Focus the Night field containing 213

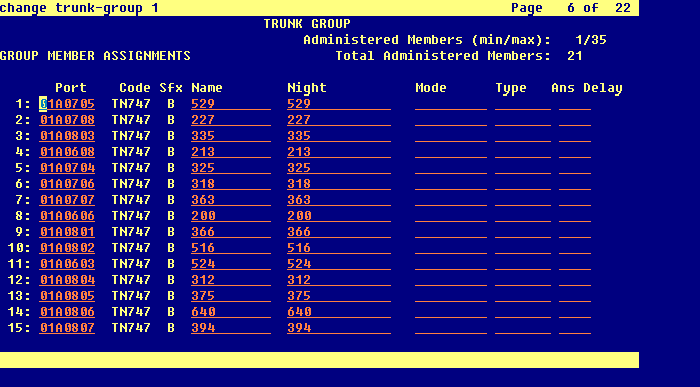tap(339, 152)
